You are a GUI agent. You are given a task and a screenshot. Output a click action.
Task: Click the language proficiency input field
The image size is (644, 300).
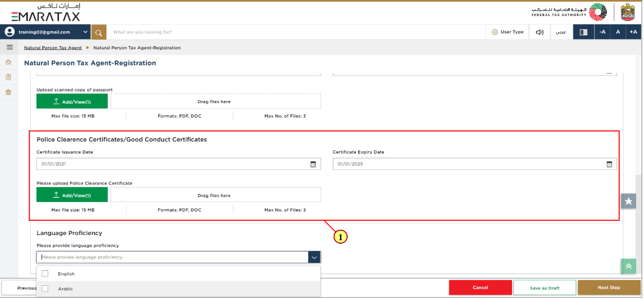(x=173, y=257)
